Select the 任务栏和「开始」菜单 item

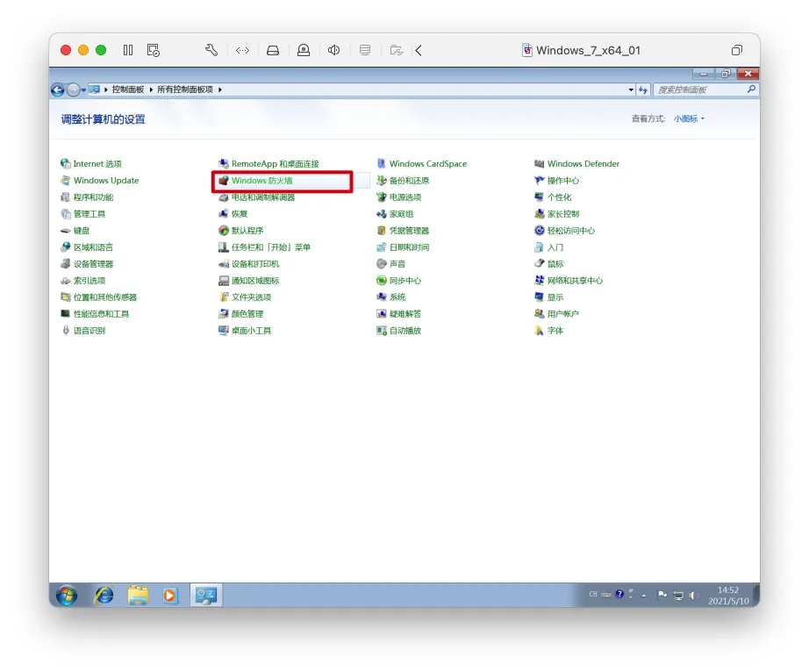pos(264,247)
